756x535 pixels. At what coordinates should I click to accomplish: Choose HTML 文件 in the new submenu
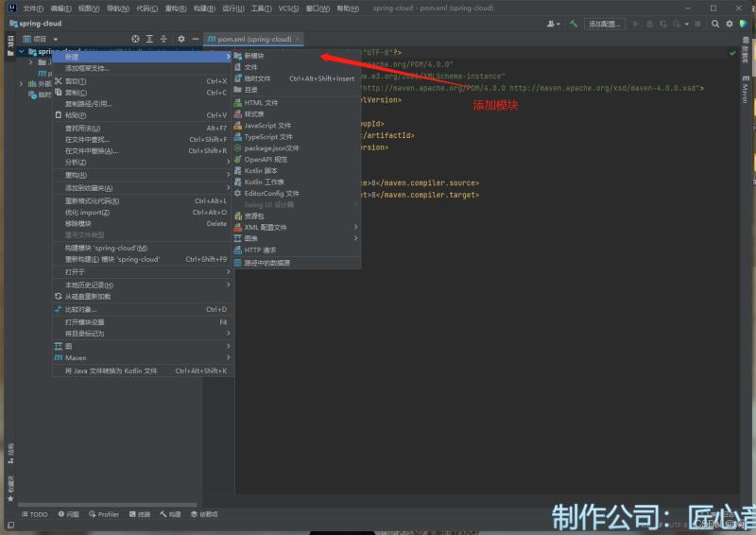pyautogui.click(x=261, y=102)
